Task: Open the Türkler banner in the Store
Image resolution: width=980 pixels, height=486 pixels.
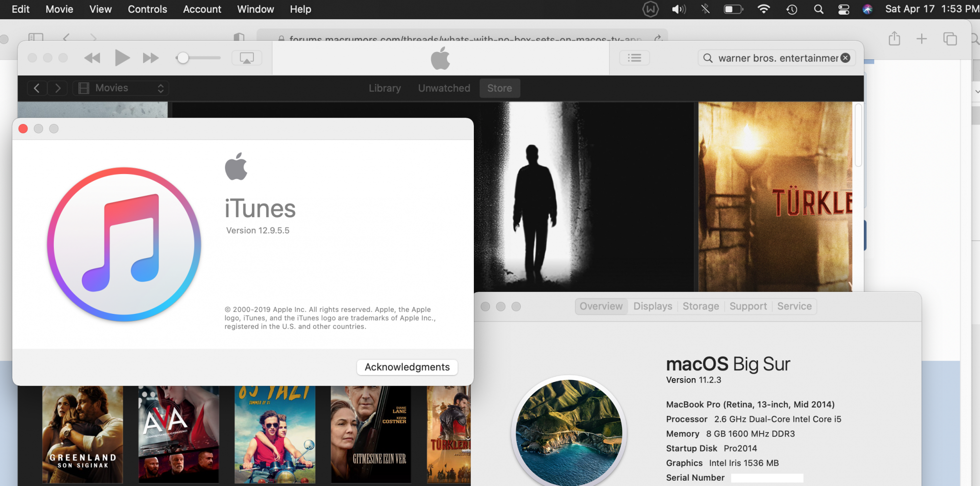Action: tap(775, 197)
